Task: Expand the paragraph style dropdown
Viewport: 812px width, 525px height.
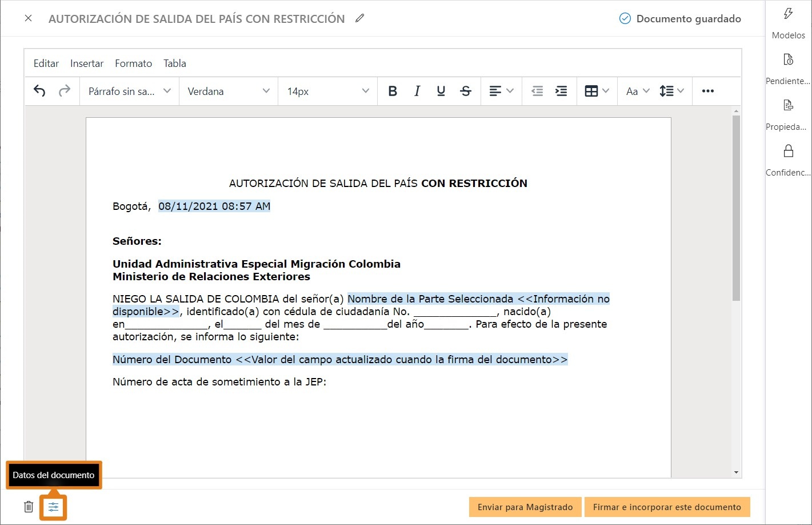Action: coord(130,92)
